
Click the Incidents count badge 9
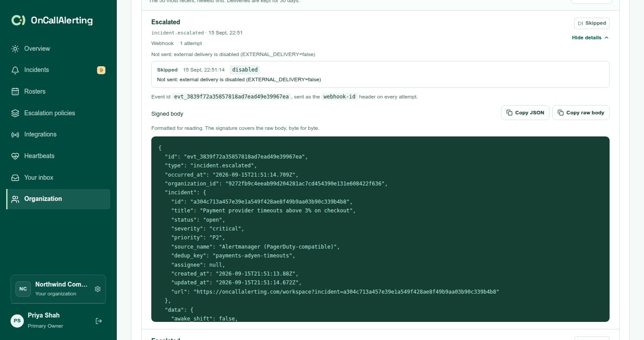(x=101, y=70)
